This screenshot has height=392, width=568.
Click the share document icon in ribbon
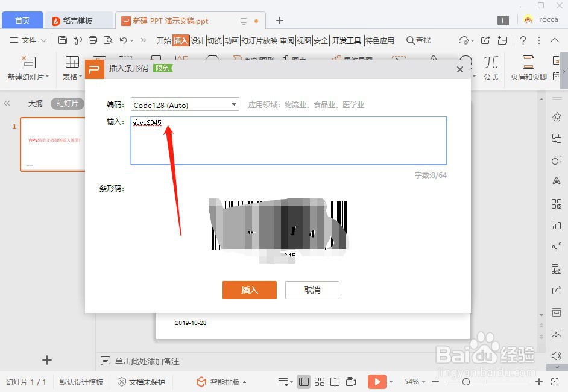485,40
